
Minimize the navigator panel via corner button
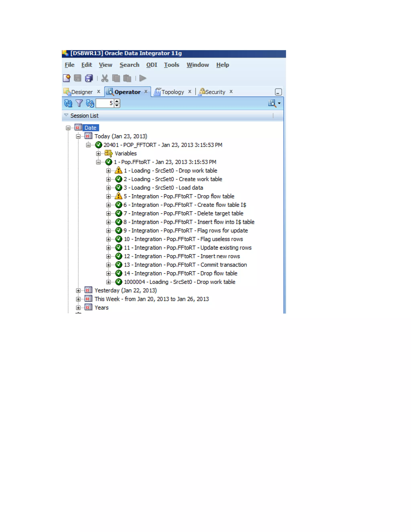(x=278, y=92)
